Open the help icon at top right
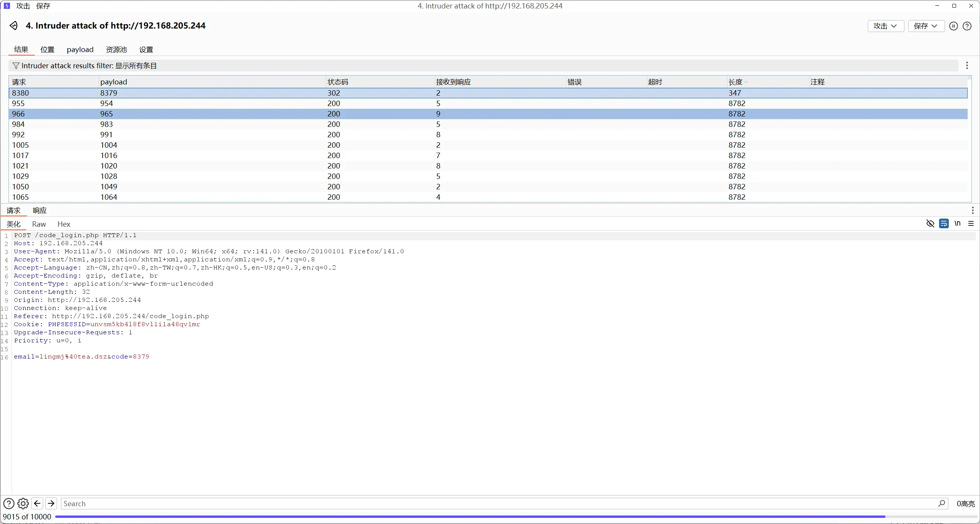Image resolution: width=980 pixels, height=524 pixels. tap(967, 26)
